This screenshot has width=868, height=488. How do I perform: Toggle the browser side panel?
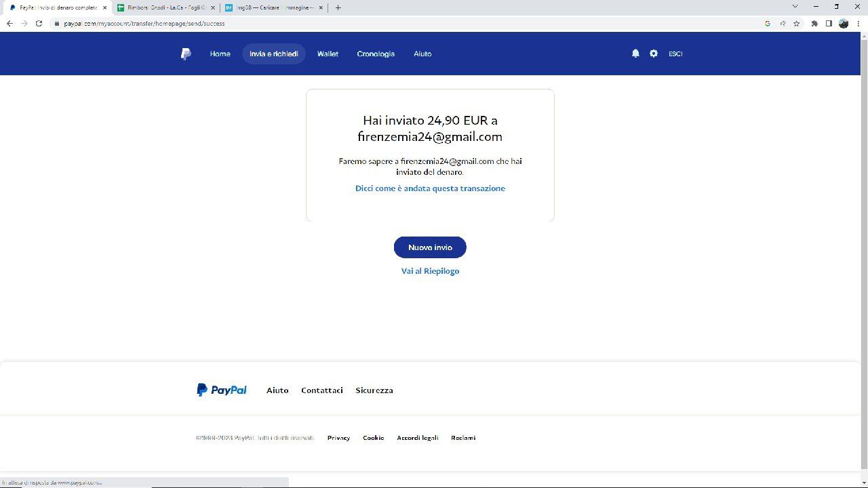point(829,23)
